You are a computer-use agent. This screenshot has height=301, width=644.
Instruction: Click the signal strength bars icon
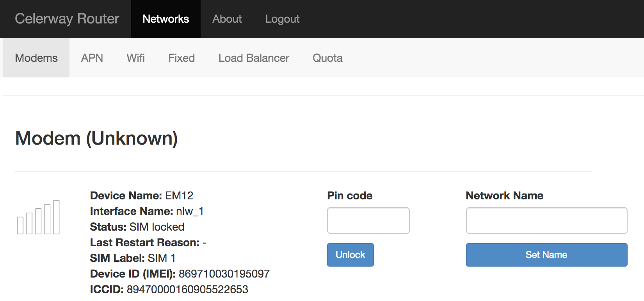38,217
